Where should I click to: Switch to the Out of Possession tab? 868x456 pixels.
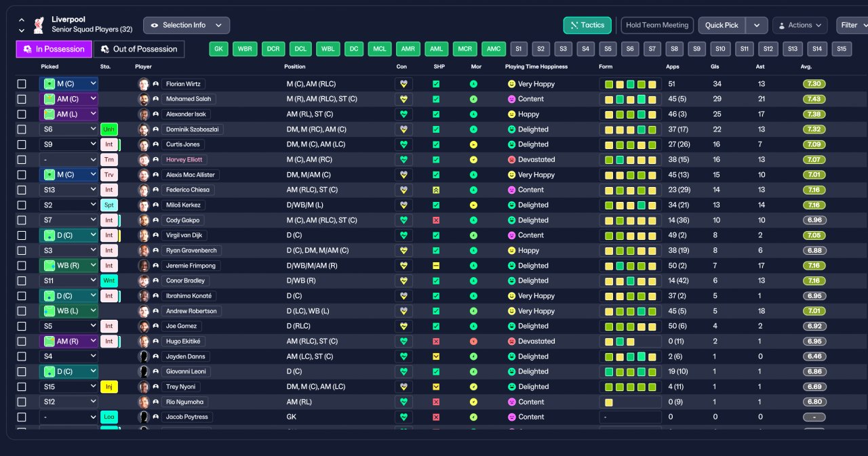pyautogui.click(x=139, y=49)
